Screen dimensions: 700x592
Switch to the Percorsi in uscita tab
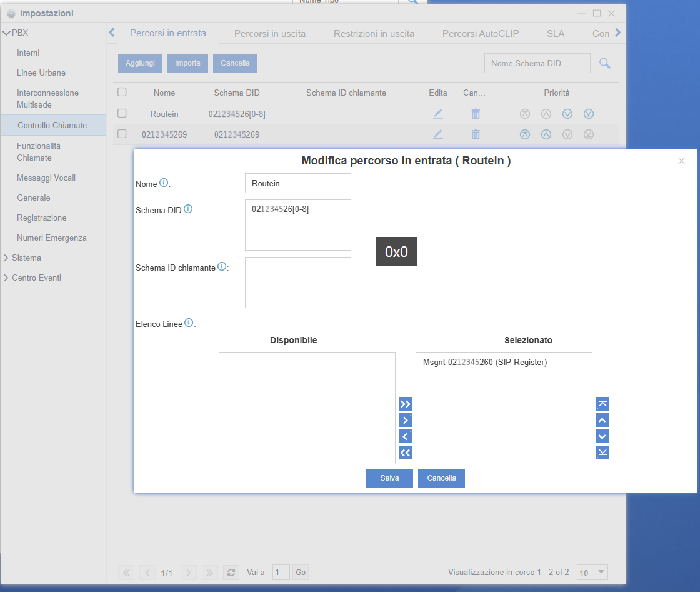tap(270, 34)
